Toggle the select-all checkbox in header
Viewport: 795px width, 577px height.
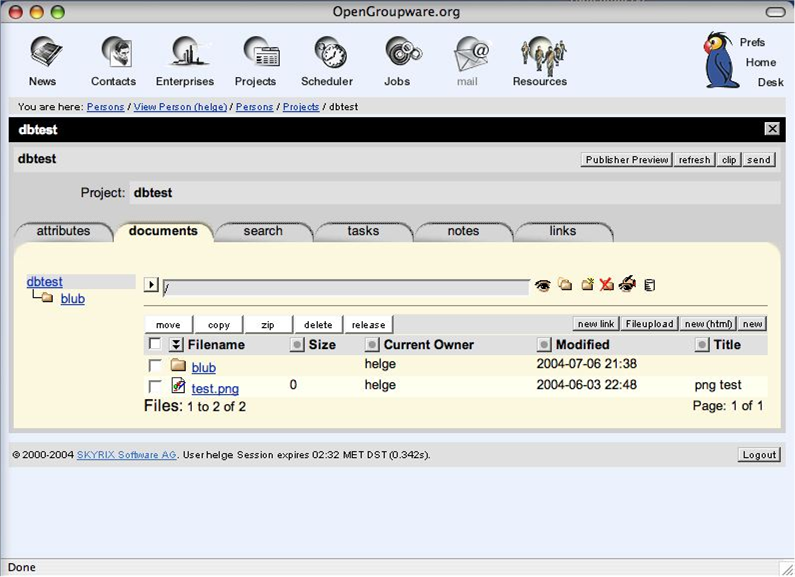pos(154,344)
